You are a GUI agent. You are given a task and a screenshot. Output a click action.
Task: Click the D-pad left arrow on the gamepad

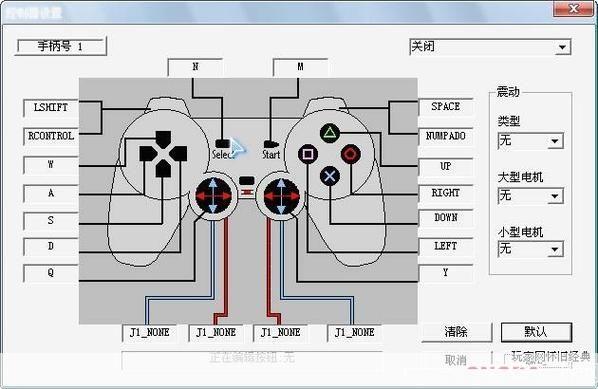148,154
